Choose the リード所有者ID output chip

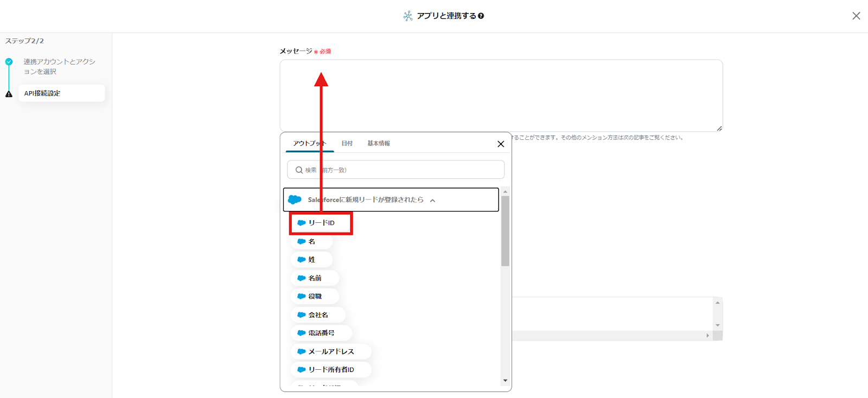(x=331, y=370)
